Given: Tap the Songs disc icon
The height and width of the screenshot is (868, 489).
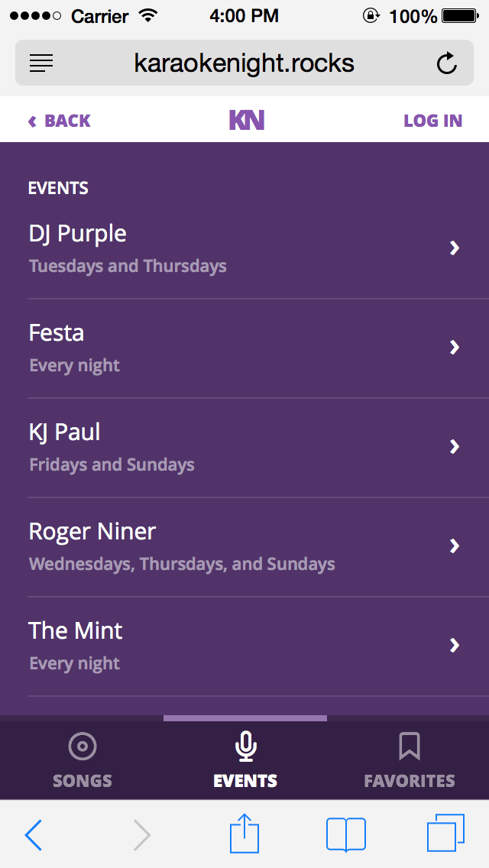Looking at the screenshot, I should pyautogui.click(x=83, y=747).
